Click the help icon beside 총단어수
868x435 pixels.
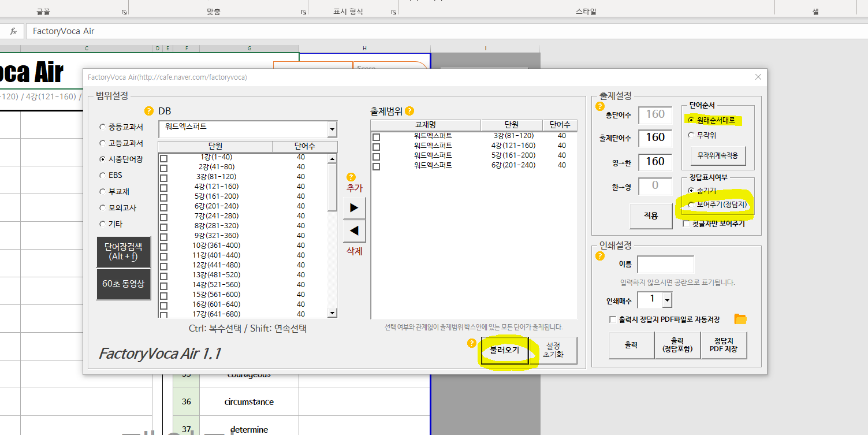point(599,106)
